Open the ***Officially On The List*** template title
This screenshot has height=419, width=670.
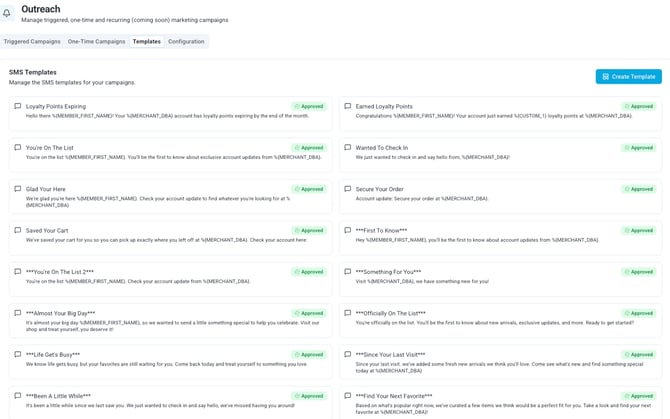pos(391,314)
